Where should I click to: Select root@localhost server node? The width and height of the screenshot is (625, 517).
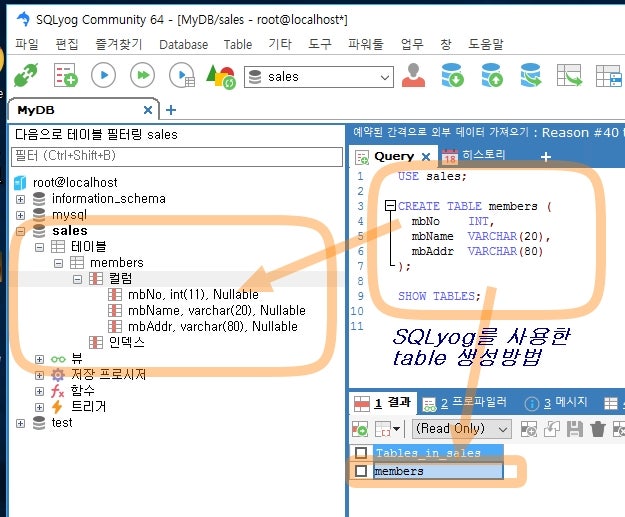pos(75,183)
